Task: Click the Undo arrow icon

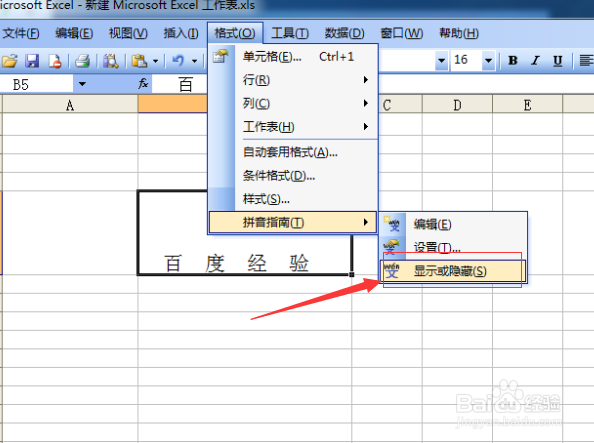Action: [178, 61]
